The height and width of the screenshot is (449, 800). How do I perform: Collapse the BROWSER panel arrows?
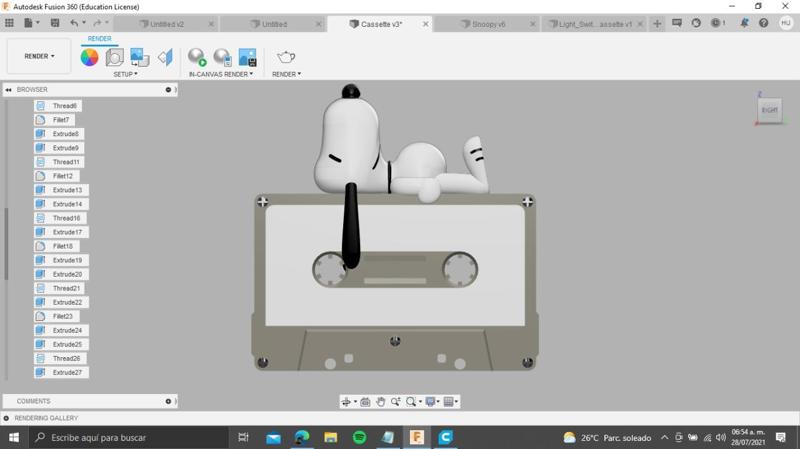(x=8, y=90)
